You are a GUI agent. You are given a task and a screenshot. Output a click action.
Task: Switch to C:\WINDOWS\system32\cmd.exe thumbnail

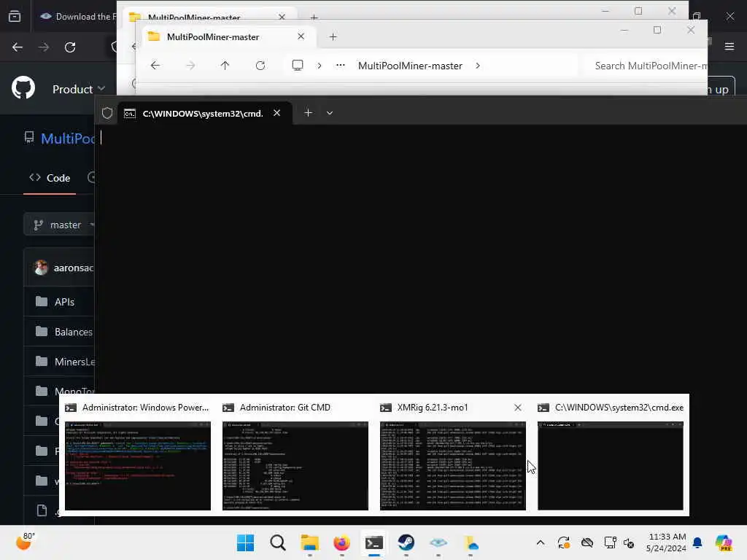611,465
